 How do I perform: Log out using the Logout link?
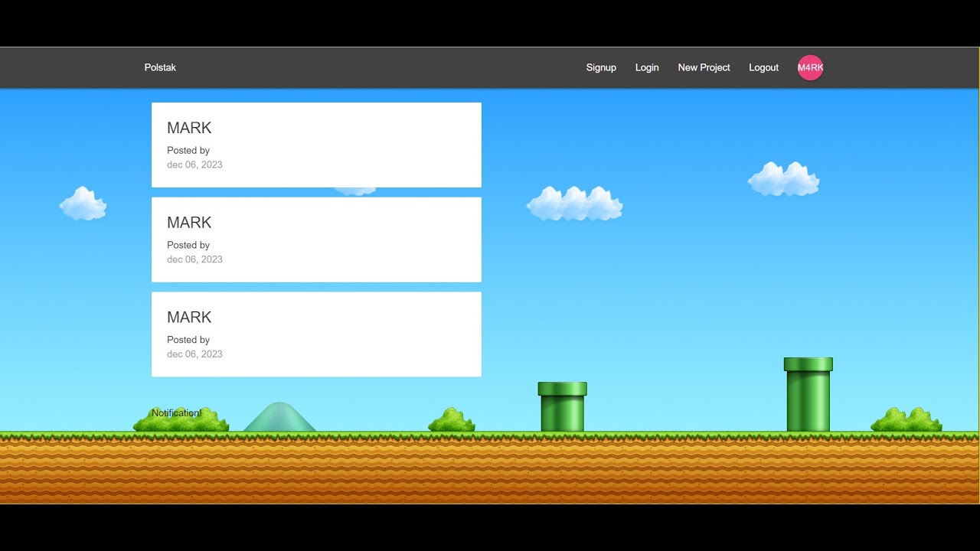(763, 67)
